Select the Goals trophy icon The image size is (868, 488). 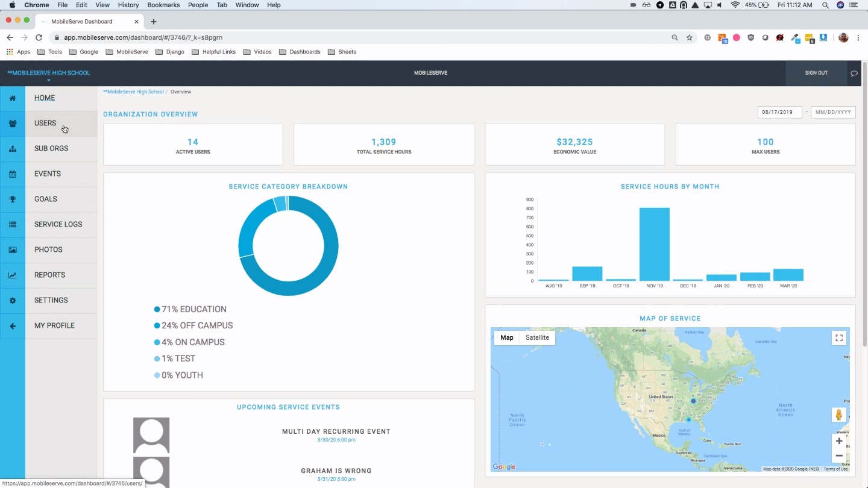click(13, 199)
